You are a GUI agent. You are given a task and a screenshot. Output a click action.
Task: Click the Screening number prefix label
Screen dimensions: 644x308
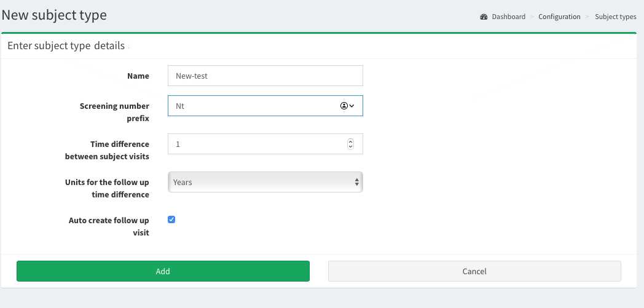click(114, 112)
